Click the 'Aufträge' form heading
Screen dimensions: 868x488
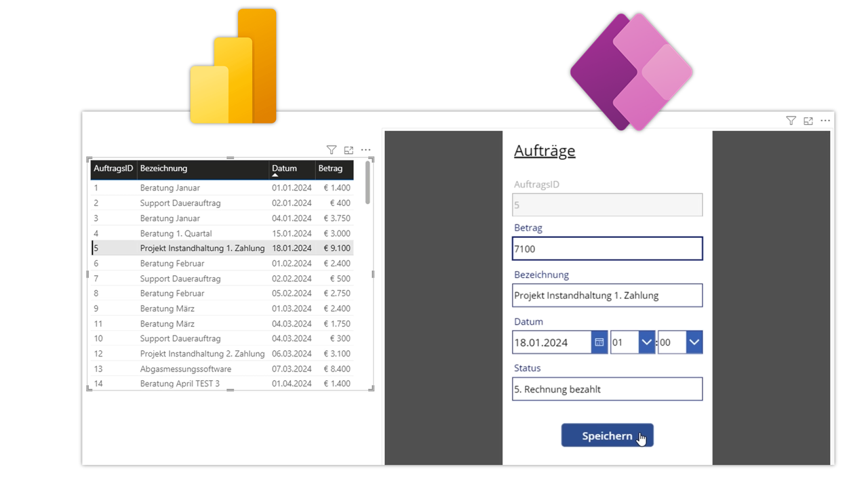545,150
